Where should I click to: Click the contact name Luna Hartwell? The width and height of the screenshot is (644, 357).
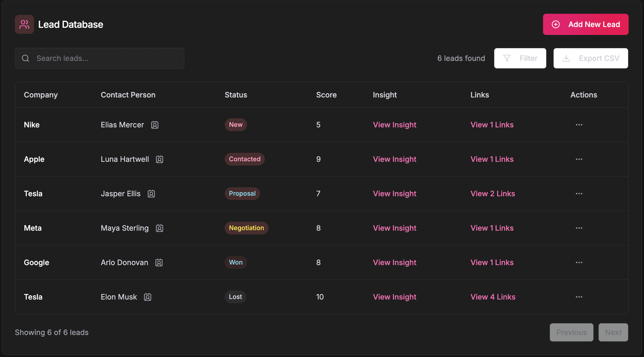coord(125,159)
